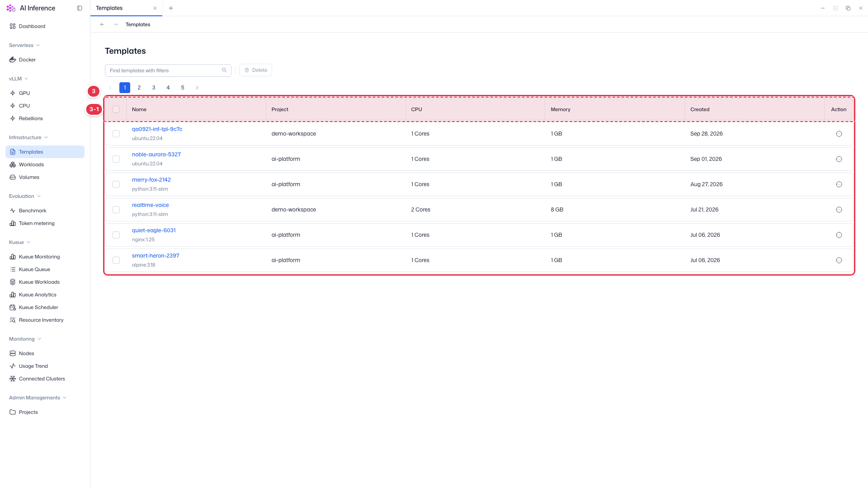Go to pagination page 5
Image resolution: width=868 pixels, height=488 pixels.
(183, 88)
